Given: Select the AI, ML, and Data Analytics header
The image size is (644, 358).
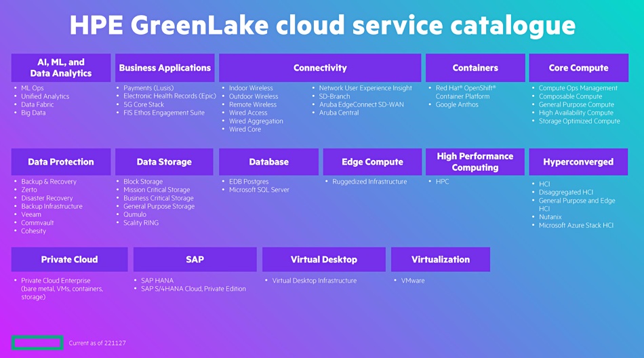Looking at the screenshot, I should pos(61,68).
